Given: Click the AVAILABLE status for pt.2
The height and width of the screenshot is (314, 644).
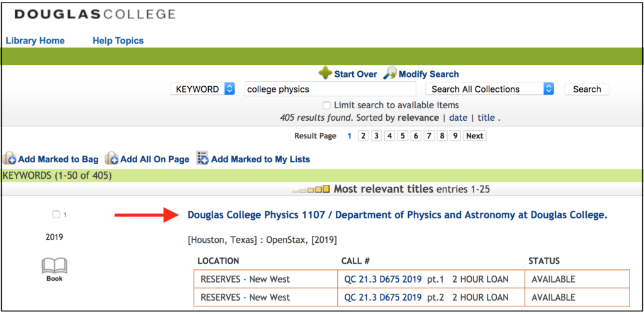Looking at the screenshot, I should click(x=553, y=297).
